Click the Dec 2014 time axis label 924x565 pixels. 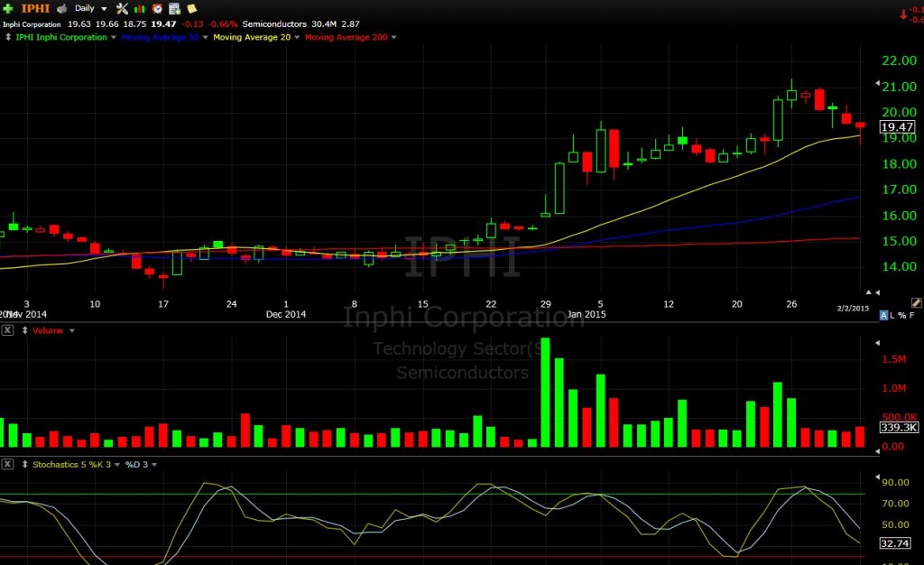tap(286, 314)
